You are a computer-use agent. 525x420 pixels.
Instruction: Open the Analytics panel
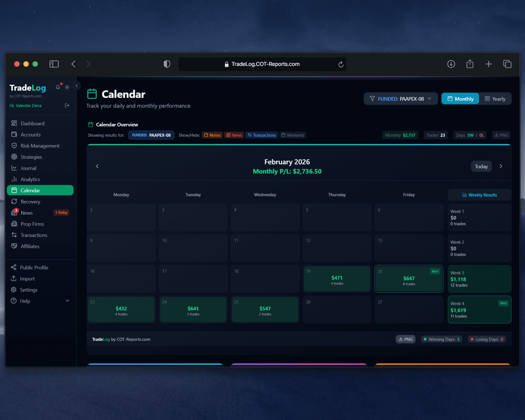pyautogui.click(x=30, y=179)
